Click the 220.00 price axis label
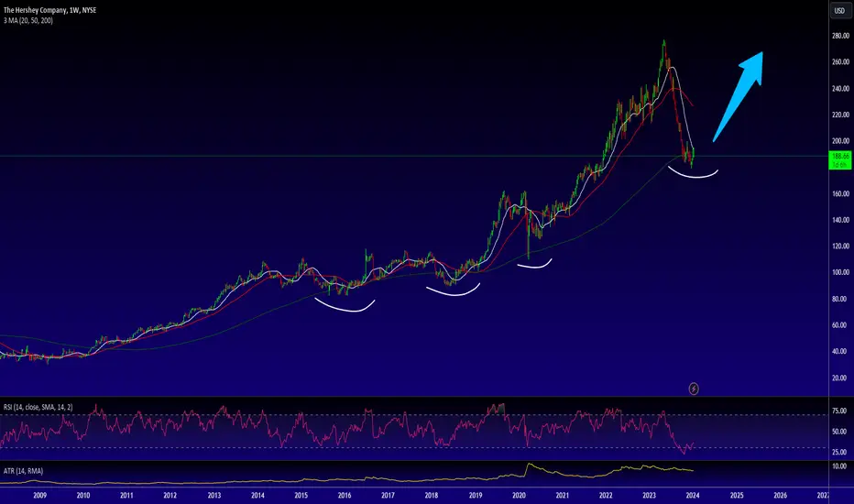The height and width of the screenshot is (504, 854). coord(840,115)
